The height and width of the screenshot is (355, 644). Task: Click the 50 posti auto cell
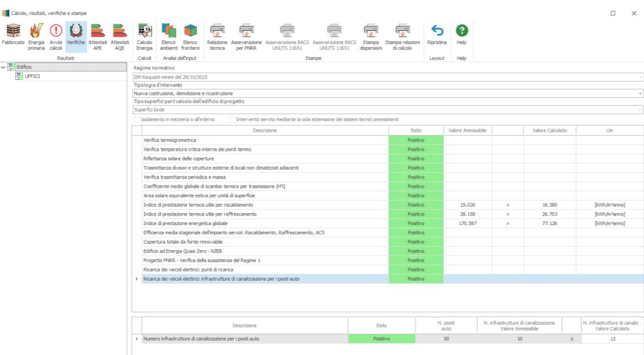coord(446,339)
